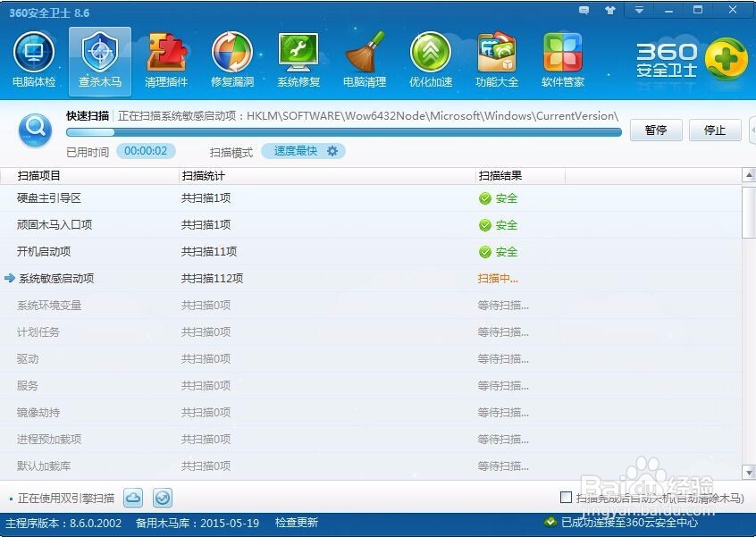
Task: Select 默认加载库 row
Action: tap(371, 466)
